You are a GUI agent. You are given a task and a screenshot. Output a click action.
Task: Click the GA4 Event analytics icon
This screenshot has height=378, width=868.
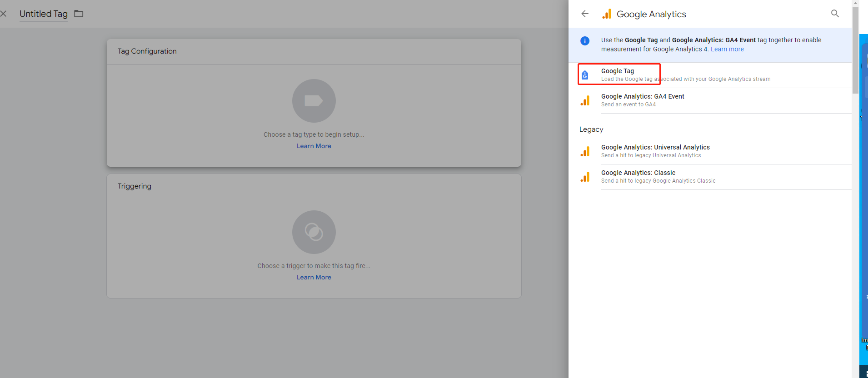tap(585, 100)
